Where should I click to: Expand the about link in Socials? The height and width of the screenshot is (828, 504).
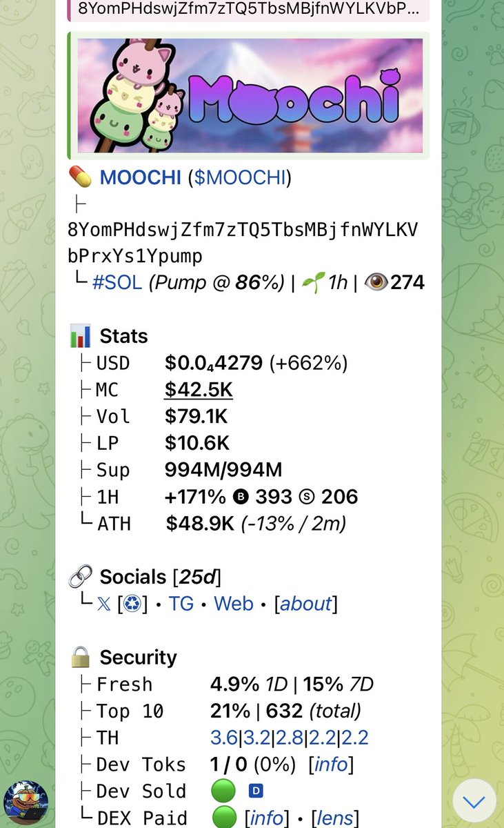(305, 604)
